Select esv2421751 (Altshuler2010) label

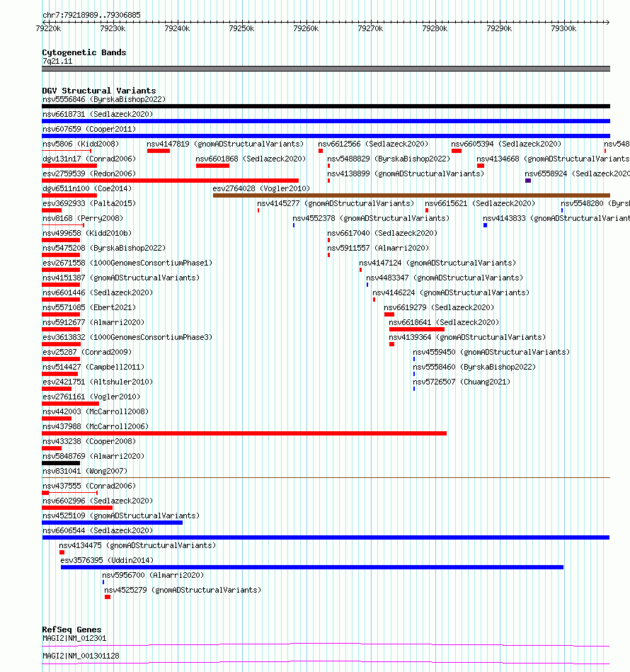[98, 382]
